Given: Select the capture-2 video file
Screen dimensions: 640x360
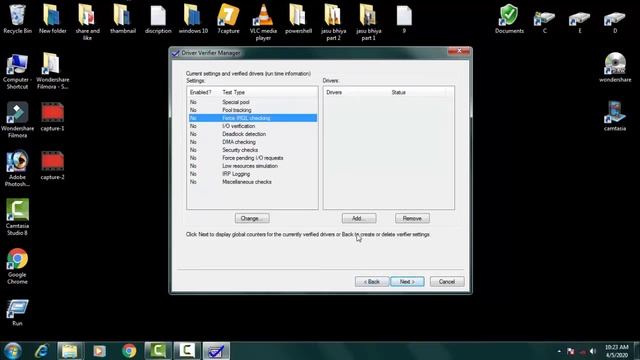Looking at the screenshot, I should click(x=53, y=166).
